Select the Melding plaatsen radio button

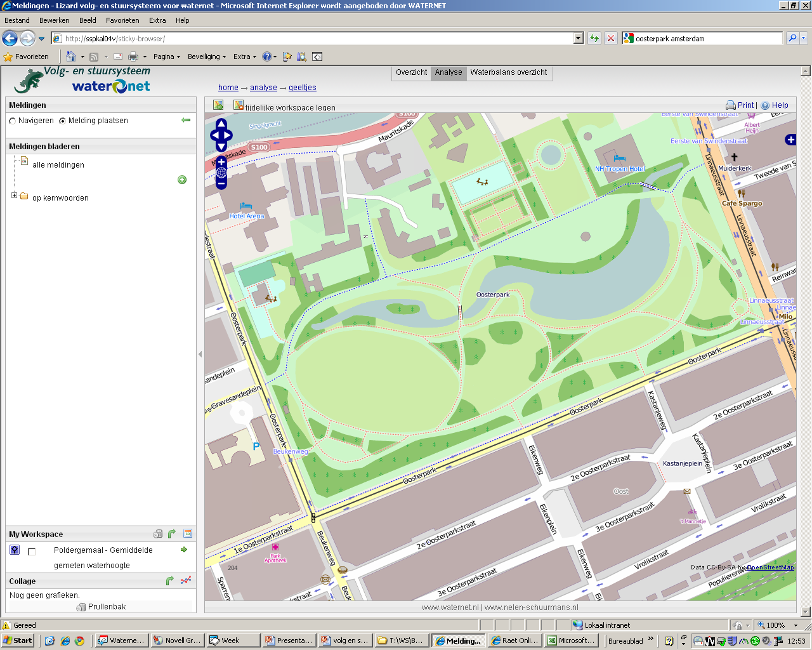pyautogui.click(x=62, y=121)
